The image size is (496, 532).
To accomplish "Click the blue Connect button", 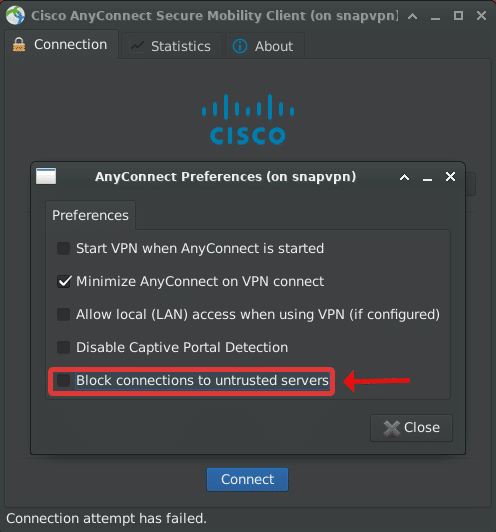I will tap(248, 479).
